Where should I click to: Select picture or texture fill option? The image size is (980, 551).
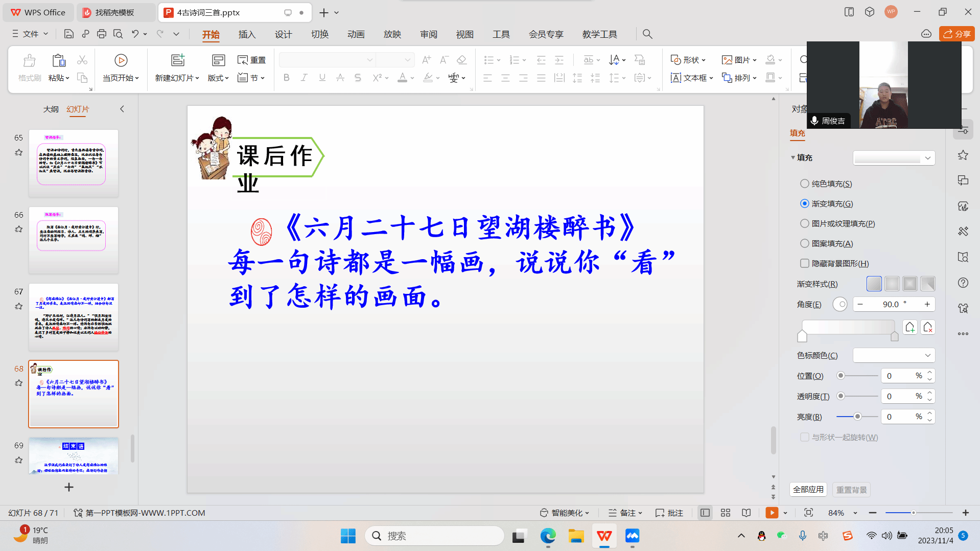[805, 223]
